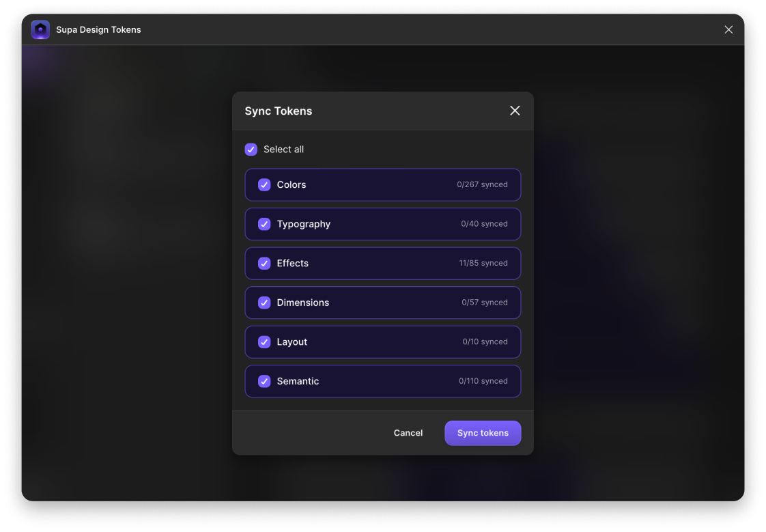
Task: Uncheck the Typography checkbox
Action: click(x=264, y=224)
